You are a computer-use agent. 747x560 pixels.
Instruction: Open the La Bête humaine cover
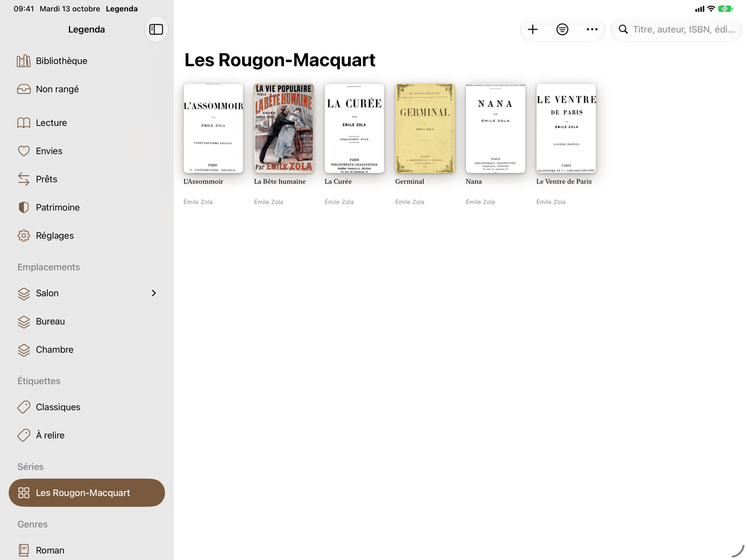[284, 129]
